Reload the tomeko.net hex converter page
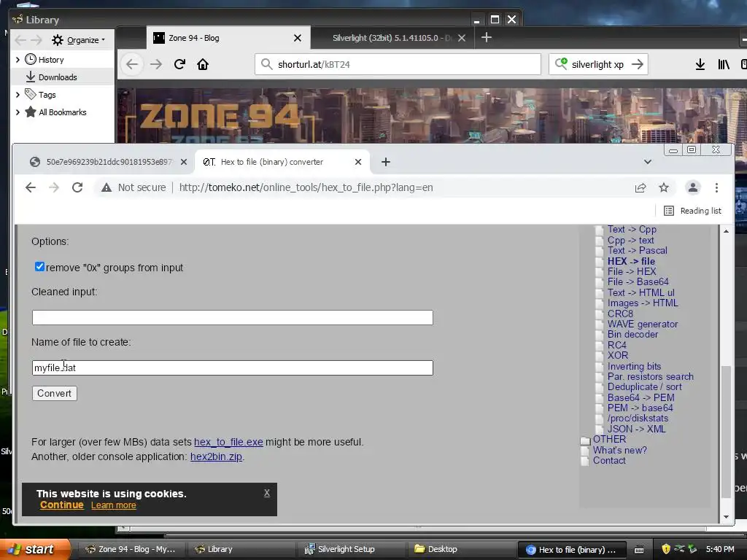This screenshot has width=747, height=560. 77,187
